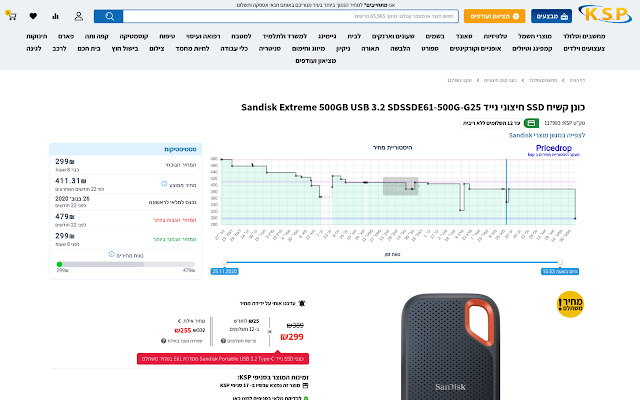Open link to view more Sandisk products

click(547, 135)
